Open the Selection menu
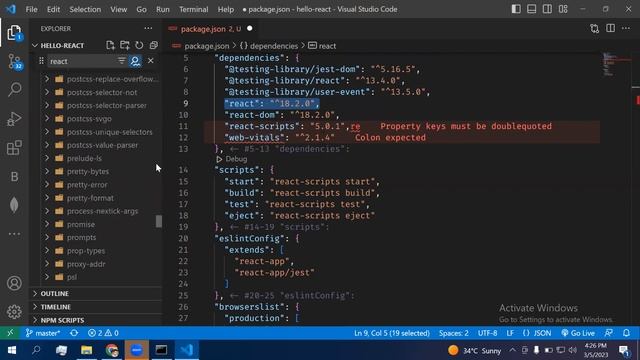This screenshot has height=360, width=640. (85, 9)
